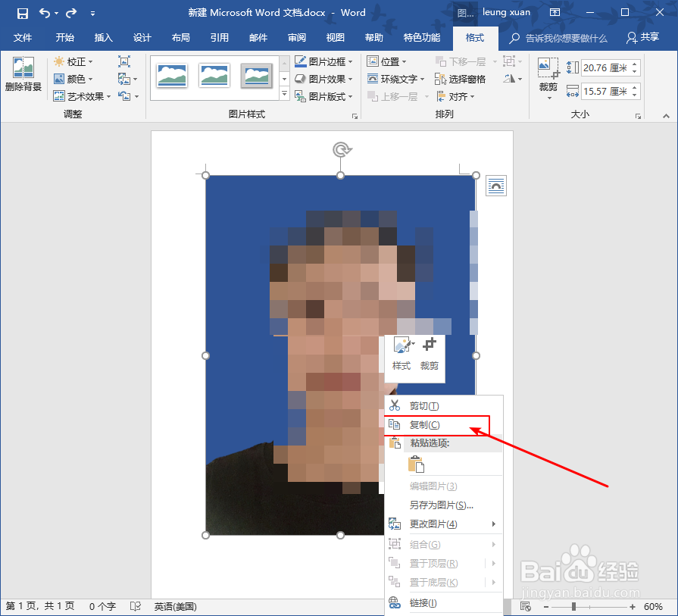Click Style (样式) in the mini toolbar
Screen dimensions: 678x616
tap(401, 353)
